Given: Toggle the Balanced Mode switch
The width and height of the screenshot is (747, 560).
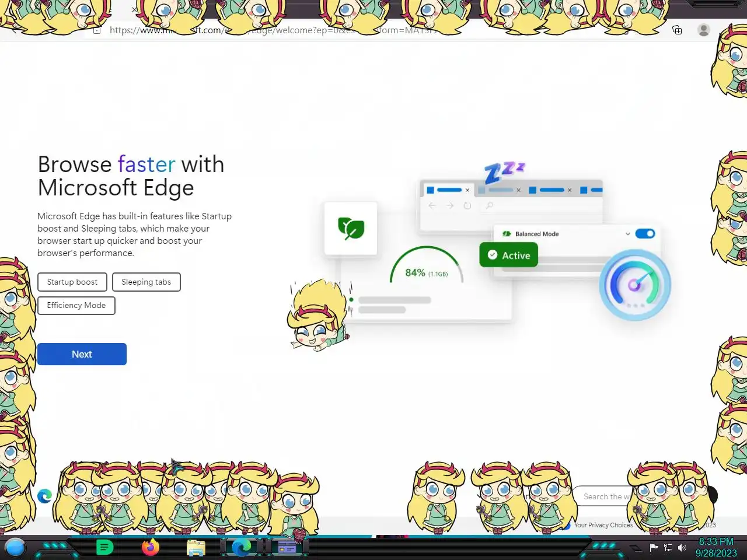Looking at the screenshot, I should click(645, 233).
